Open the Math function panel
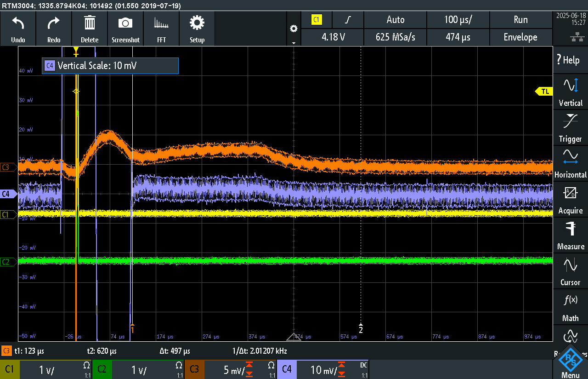Viewport: 588px width, 379px height. click(x=571, y=307)
